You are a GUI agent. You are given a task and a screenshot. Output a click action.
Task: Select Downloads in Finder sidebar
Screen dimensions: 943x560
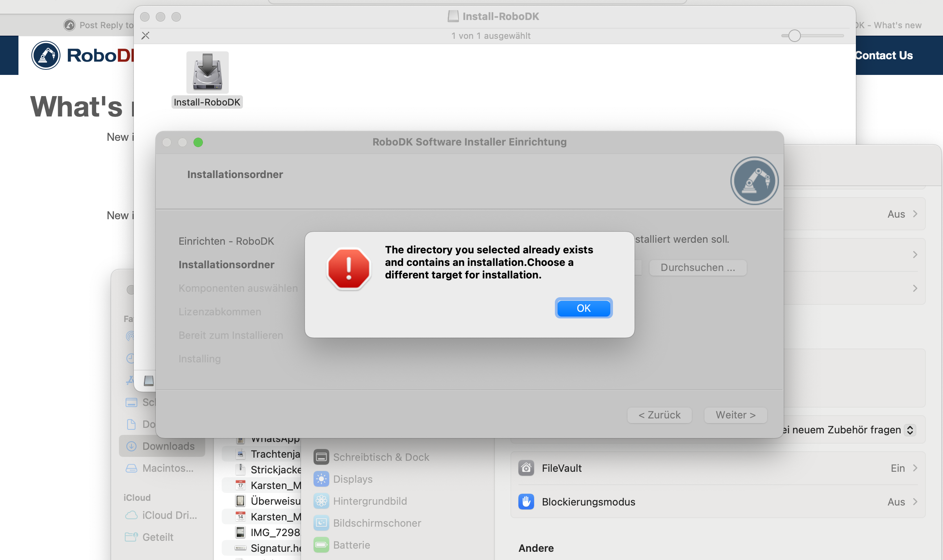pyautogui.click(x=168, y=446)
